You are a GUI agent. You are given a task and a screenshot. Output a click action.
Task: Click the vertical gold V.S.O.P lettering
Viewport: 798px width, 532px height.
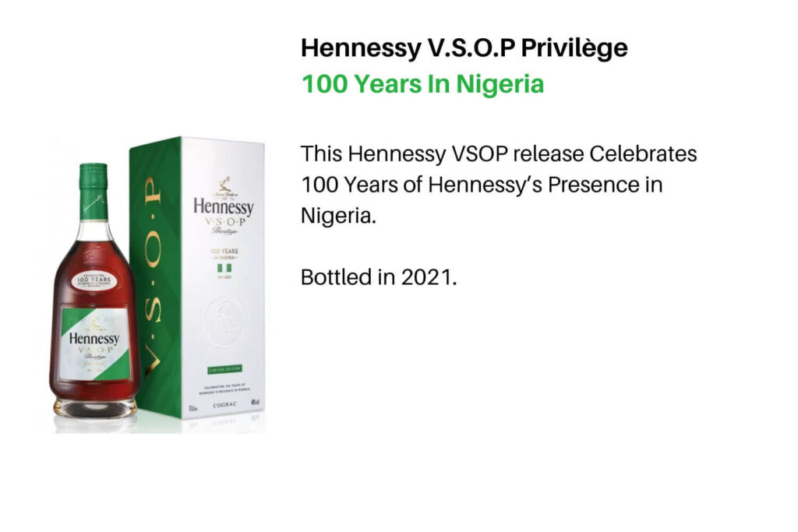tap(152, 275)
